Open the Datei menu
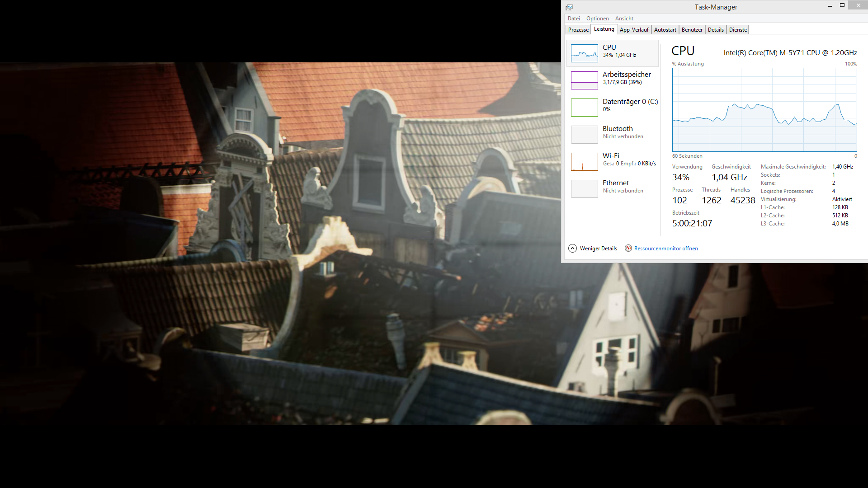The width and height of the screenshot is (868, 488). coord(574,19)
